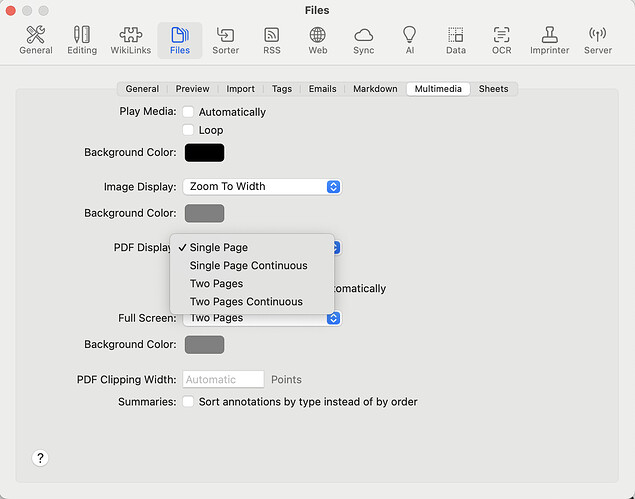Open the Full Screen Two Pages dropdown
The height and width of the screenshot is (499, 635).
point(261,318)
